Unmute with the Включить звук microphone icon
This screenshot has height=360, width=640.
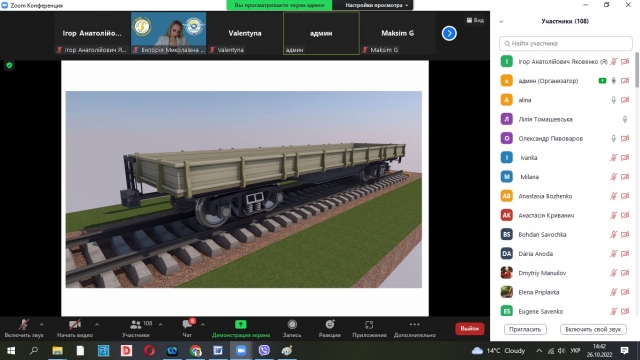point(24,324)
